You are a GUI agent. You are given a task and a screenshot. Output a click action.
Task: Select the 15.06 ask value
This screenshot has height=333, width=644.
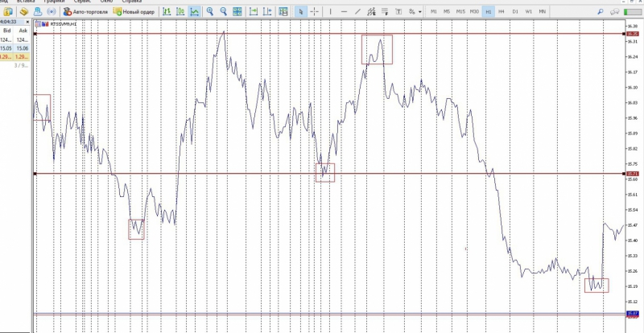(x=23, y=48)
